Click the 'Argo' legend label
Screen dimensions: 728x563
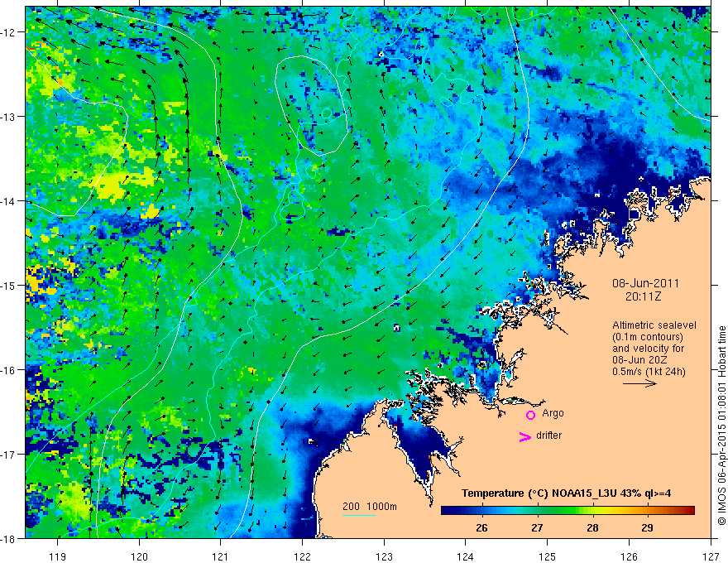coord(553,413)
